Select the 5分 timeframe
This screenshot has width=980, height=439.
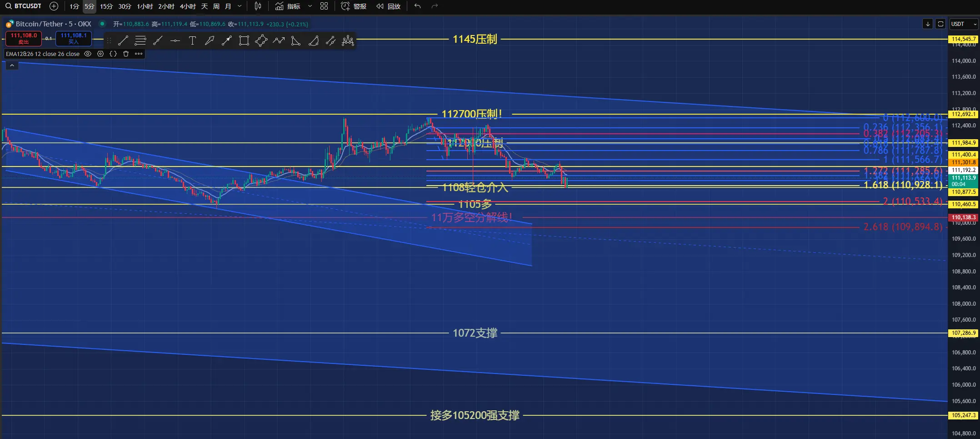pyautogui.click(x=89, y=6)
